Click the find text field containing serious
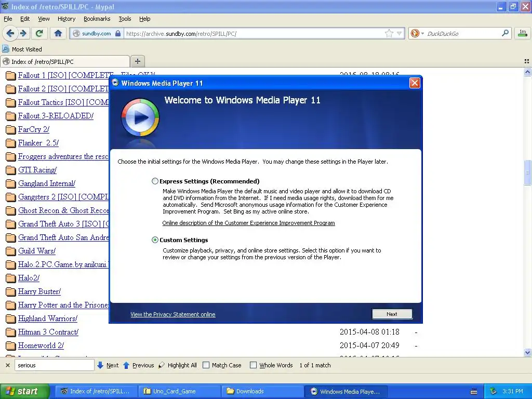Viewport: 532px width, 399px height. pos(54,365)
